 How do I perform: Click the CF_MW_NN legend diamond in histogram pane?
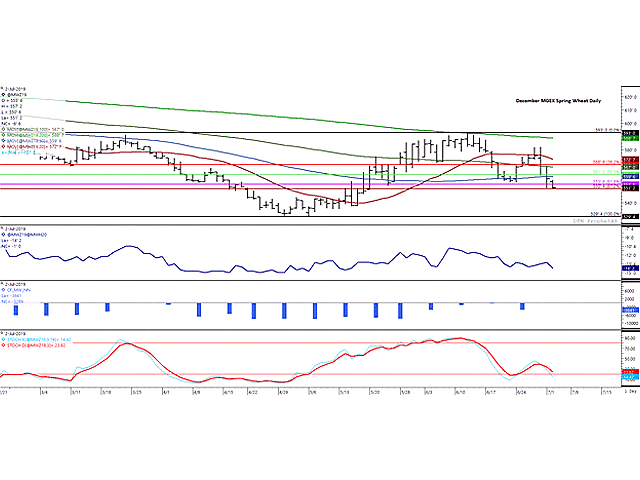(3, 290)
